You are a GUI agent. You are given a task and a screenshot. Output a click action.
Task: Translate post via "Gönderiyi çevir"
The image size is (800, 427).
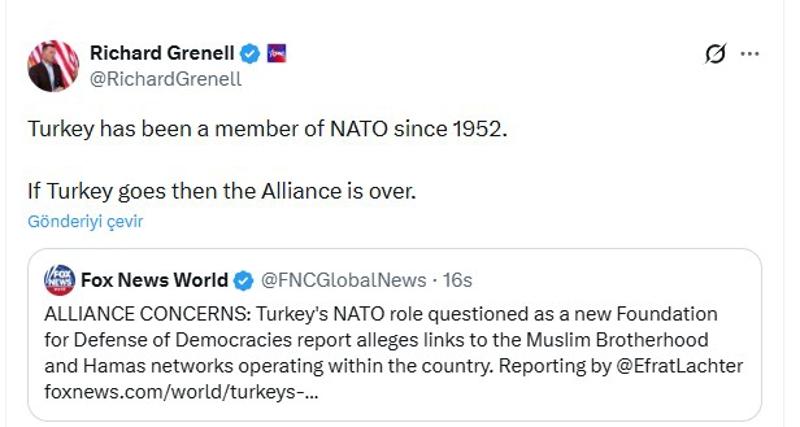[x=85, y=222]
